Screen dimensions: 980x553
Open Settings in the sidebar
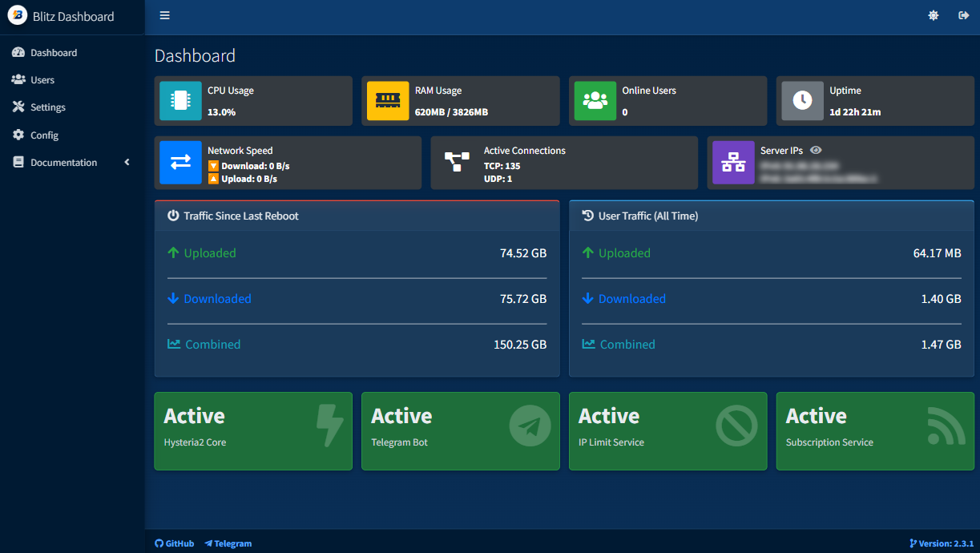[72, 107]
